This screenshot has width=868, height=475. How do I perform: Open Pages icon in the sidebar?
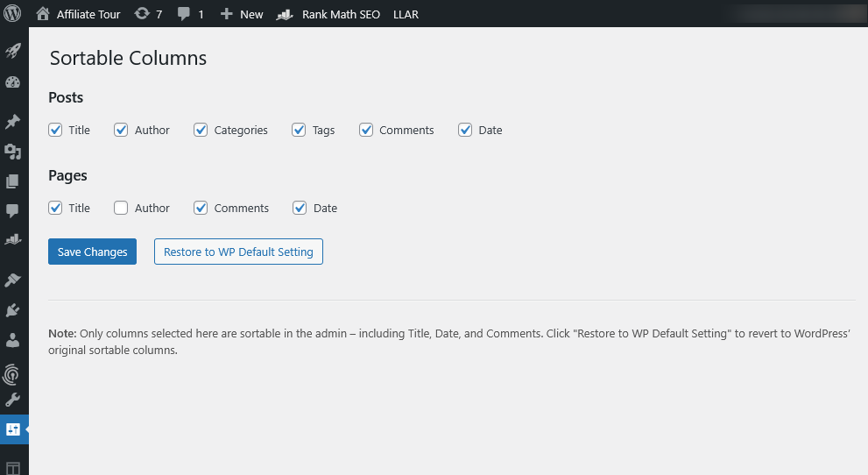click(x=13, y=181)
